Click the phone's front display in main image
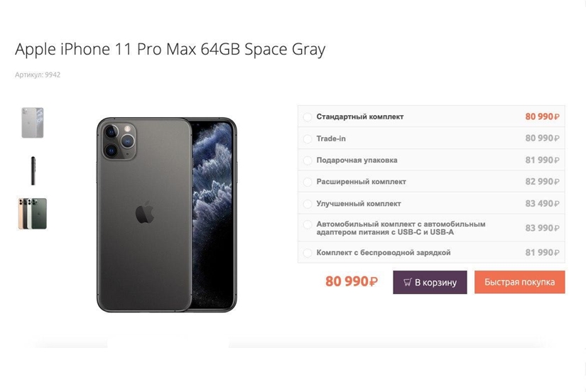The width and height of the screenshot is (586, 392). click(x=214, y=213)
